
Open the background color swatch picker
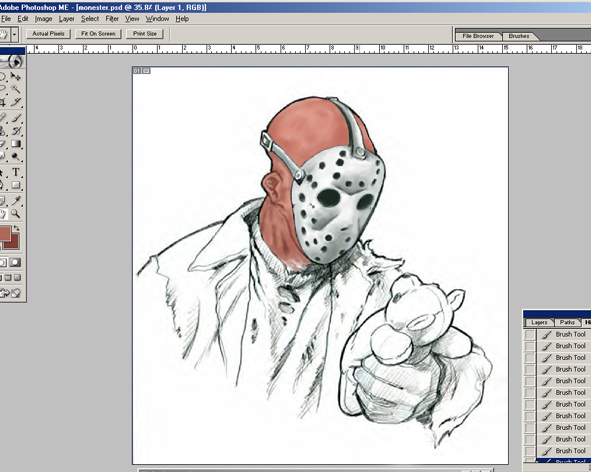tap(14, 244)
